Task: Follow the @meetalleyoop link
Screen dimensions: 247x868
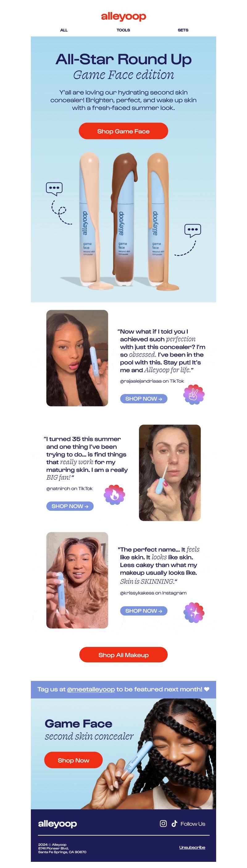Action: click(91, 689)
